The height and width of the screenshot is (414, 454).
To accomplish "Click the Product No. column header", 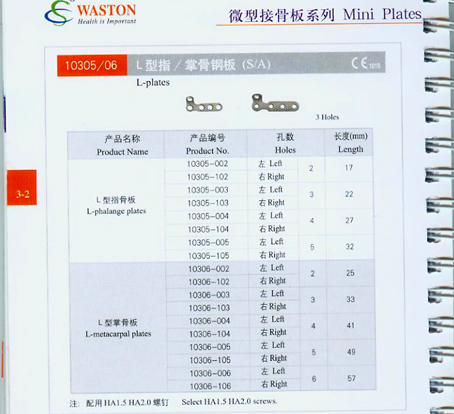I will click(207, 144).
